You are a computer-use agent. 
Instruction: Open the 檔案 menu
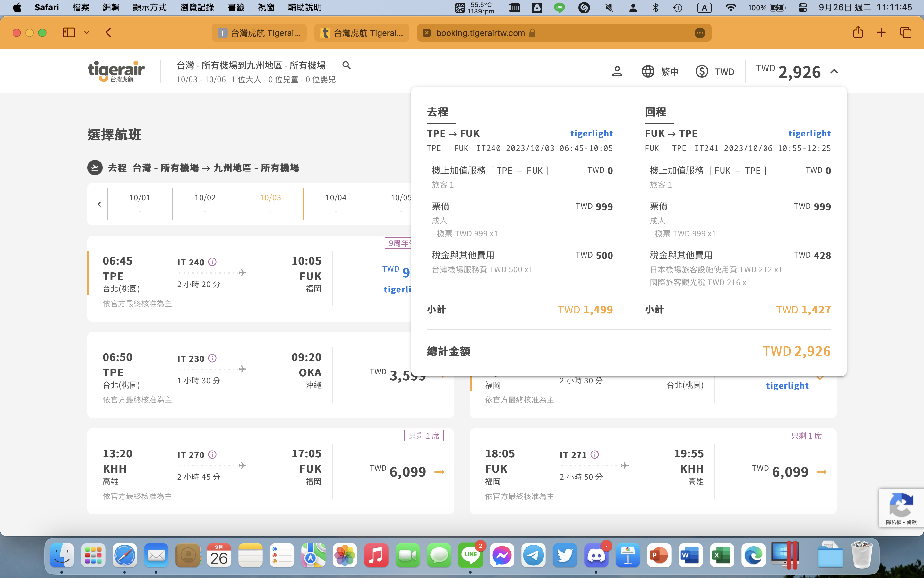[81, 7]
